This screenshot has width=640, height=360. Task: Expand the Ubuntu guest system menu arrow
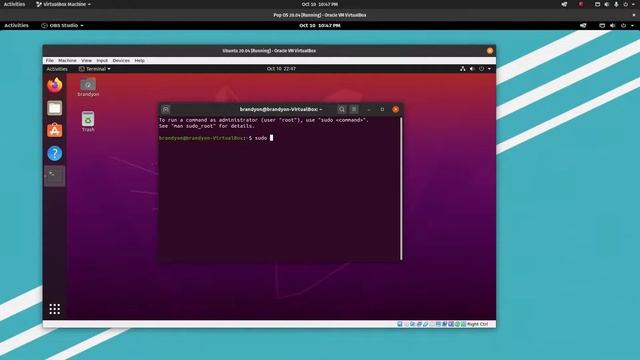pyautogui.click(x=489, y=69)
